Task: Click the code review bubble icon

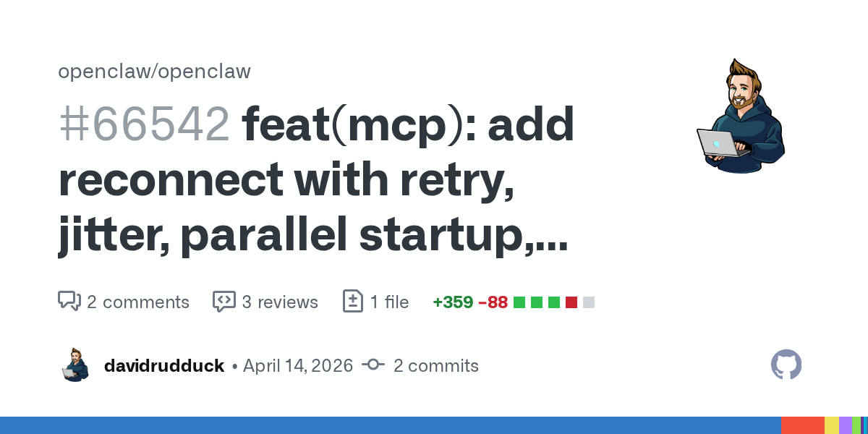Action: pyautogui.click(x=224, y=302)
